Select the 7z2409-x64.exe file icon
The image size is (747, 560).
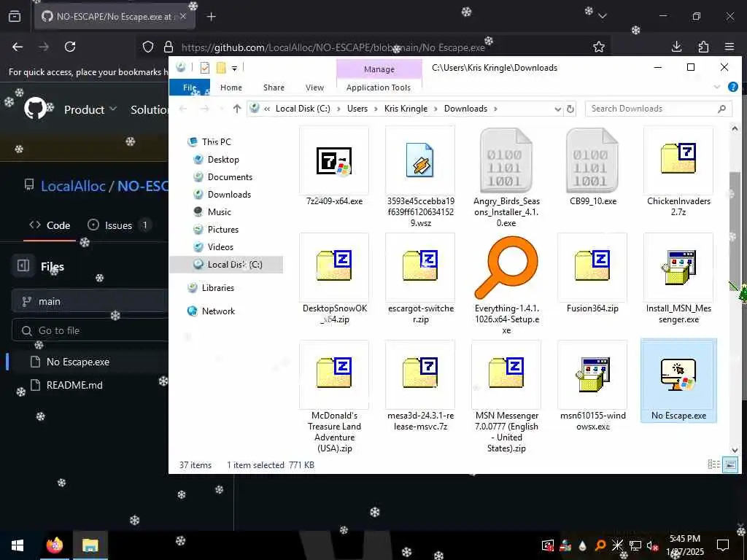[334, 160]
